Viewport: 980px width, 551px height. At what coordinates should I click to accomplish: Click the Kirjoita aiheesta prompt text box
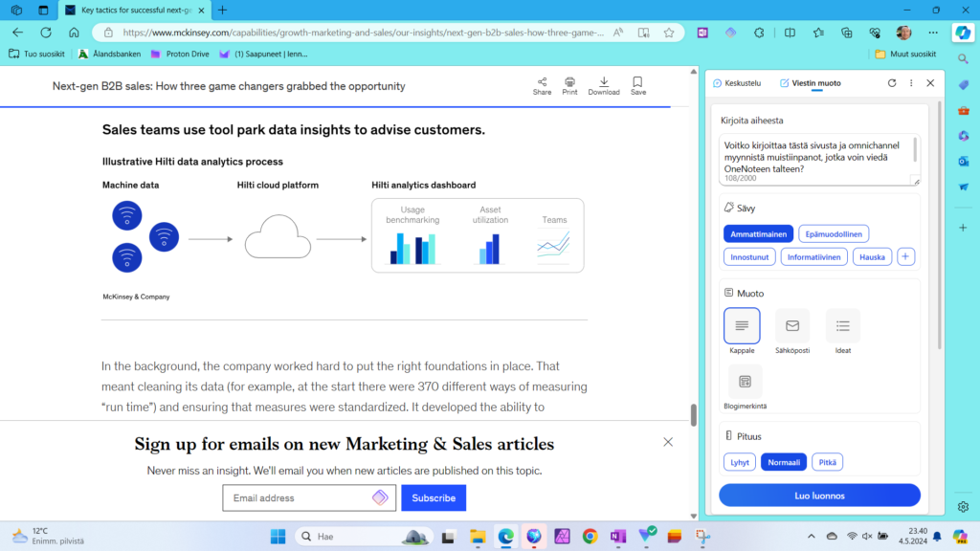pos(819,160)
